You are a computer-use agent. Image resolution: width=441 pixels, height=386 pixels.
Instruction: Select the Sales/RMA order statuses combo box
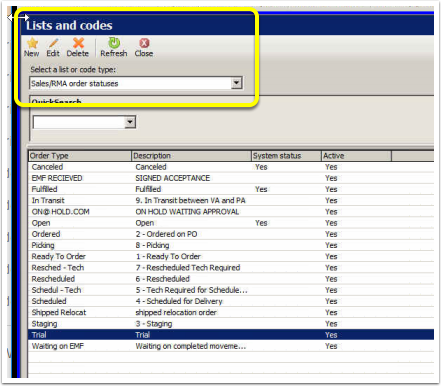click(x=136, y=83)
